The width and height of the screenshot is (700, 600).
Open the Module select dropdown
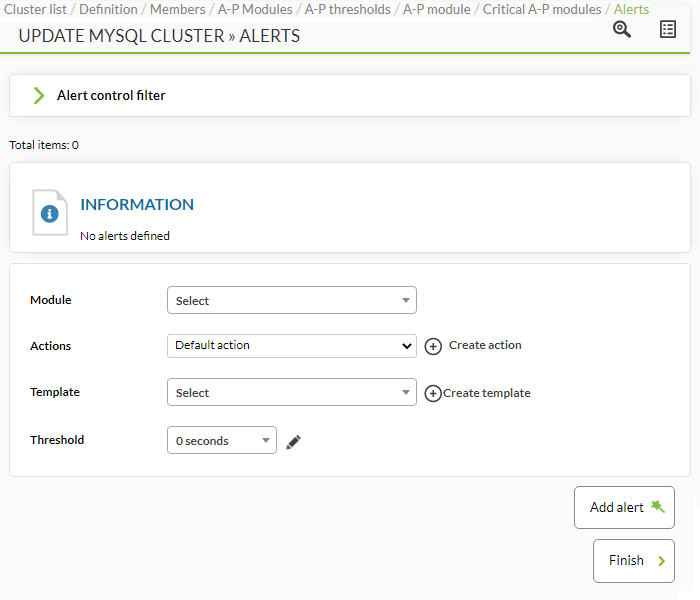click(x=292, y=300)
